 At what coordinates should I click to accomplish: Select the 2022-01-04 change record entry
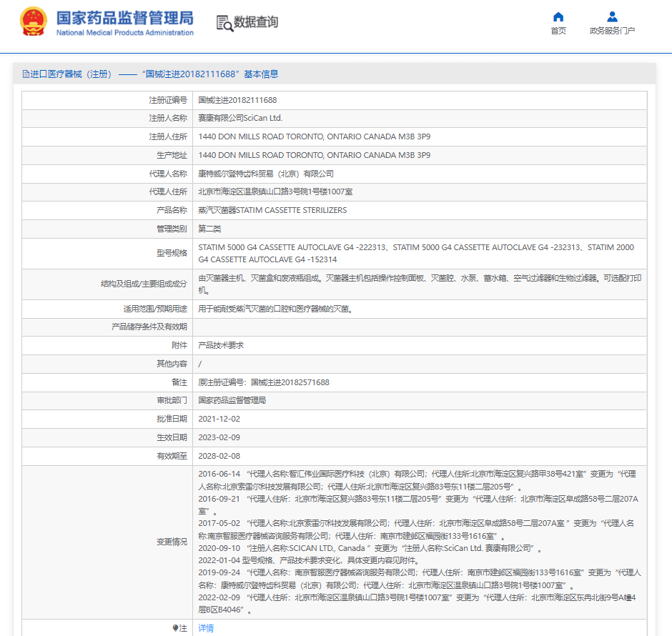309,560
